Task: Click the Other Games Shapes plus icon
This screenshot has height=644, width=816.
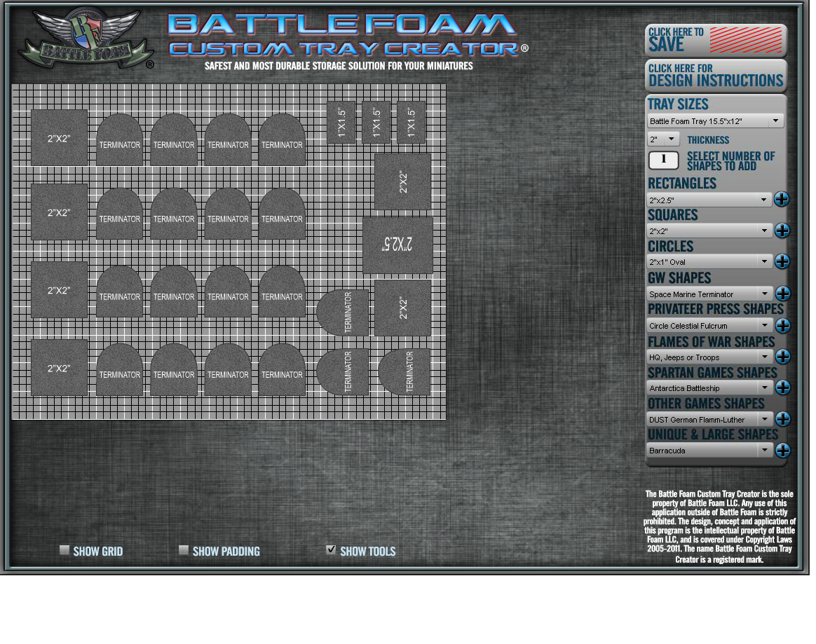Action: [782, 419]
